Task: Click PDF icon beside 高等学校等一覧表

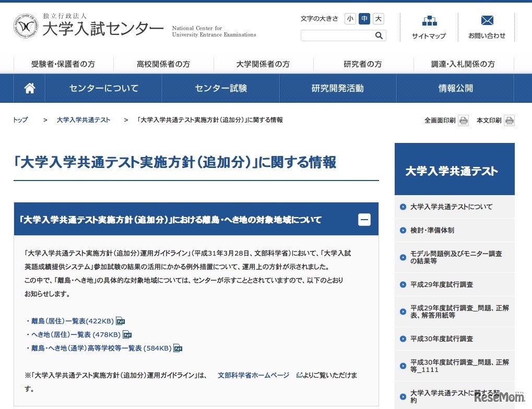Action: [x=178, y=348]
